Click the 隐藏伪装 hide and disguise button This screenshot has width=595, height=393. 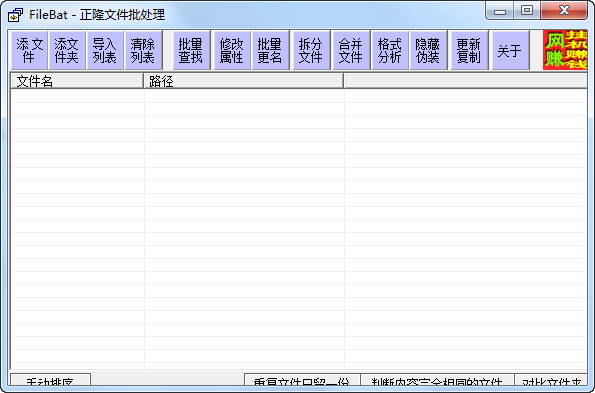click(x=428, y=50)
